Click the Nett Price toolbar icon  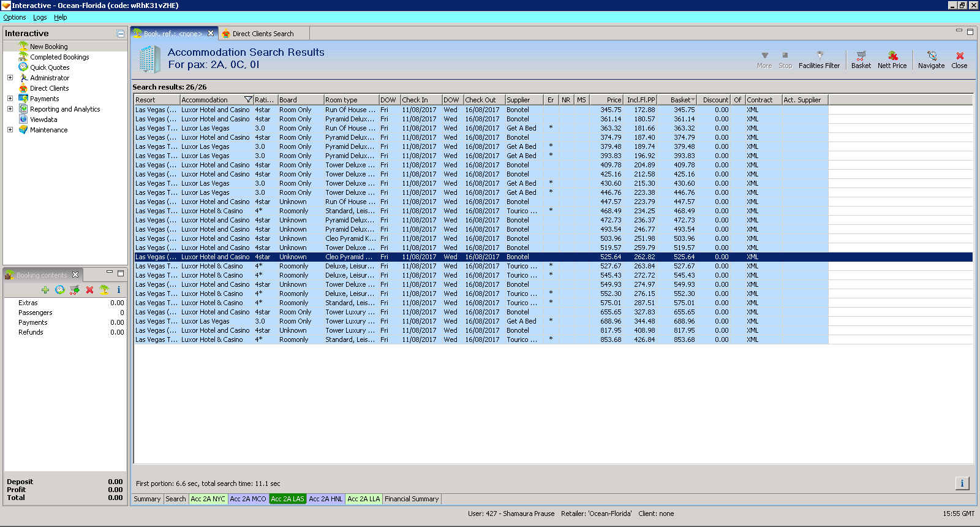coord(892,59)
